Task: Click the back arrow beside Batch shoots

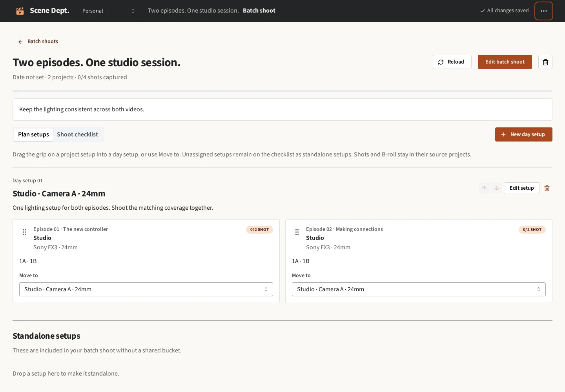Action: pos(20,42)
